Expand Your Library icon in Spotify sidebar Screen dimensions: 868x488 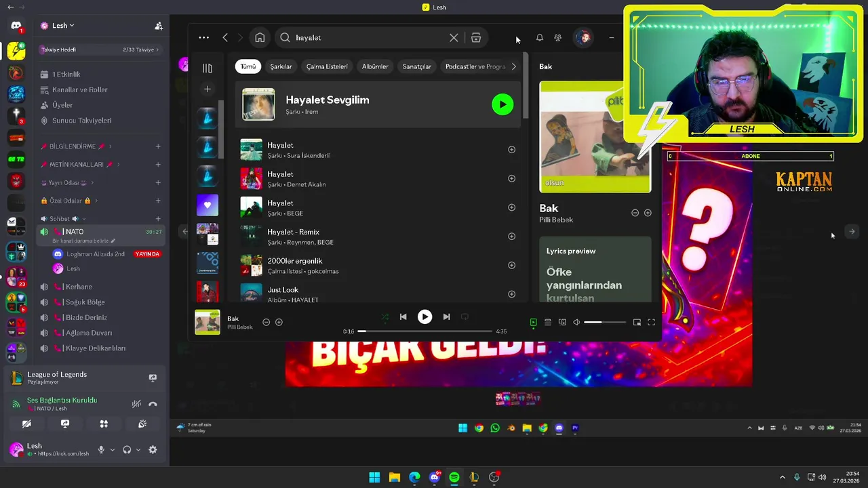click(208, 68)
